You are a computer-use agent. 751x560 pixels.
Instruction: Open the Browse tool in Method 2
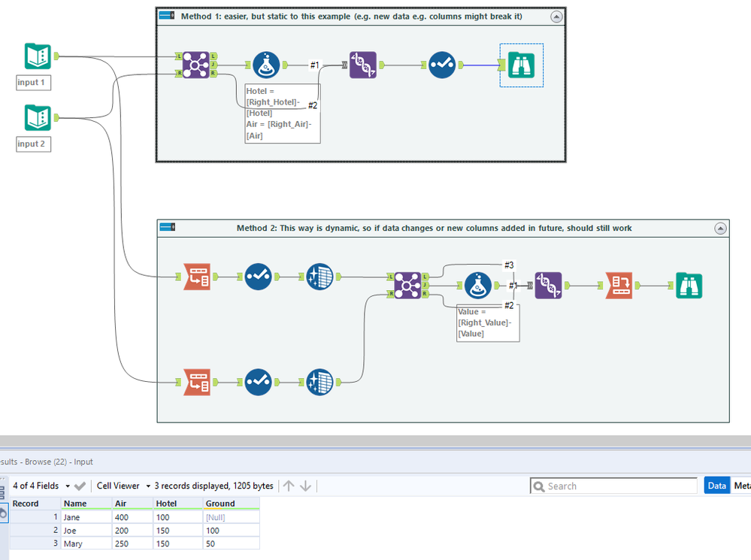(x=689, y=286)
